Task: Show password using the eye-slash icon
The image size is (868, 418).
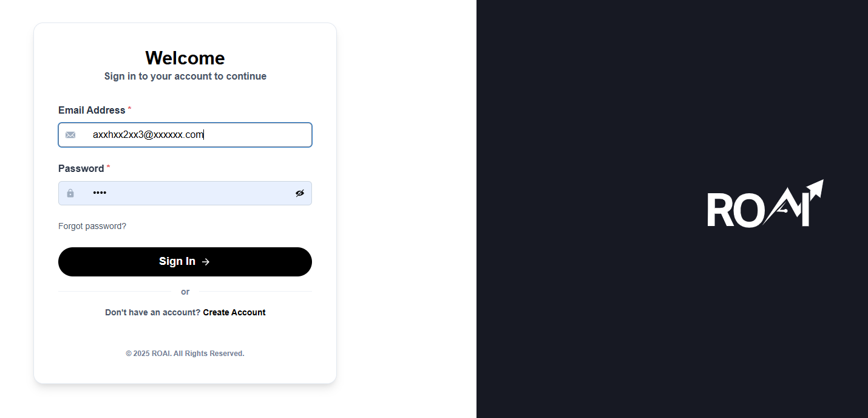Action: [x=300, y=193]
